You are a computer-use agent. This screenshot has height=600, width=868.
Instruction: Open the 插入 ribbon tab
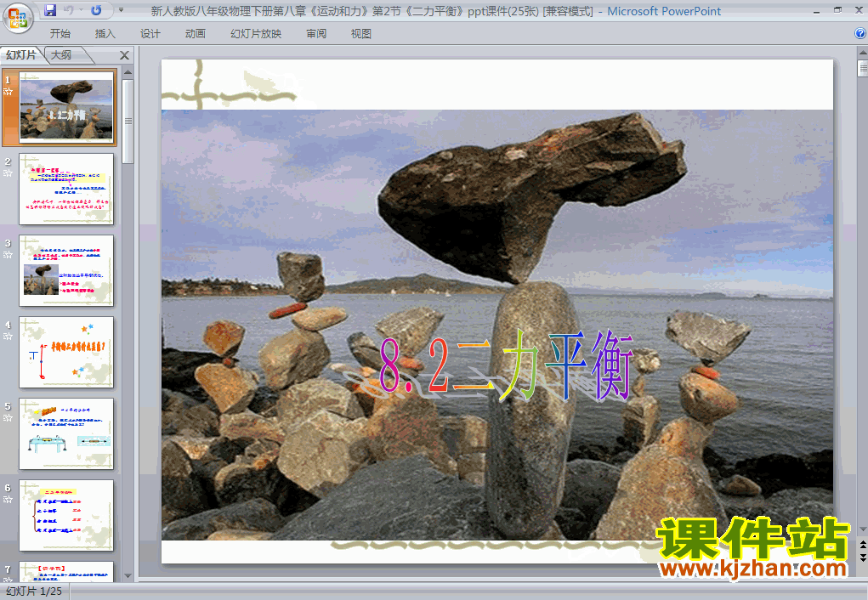coord(105,34)
